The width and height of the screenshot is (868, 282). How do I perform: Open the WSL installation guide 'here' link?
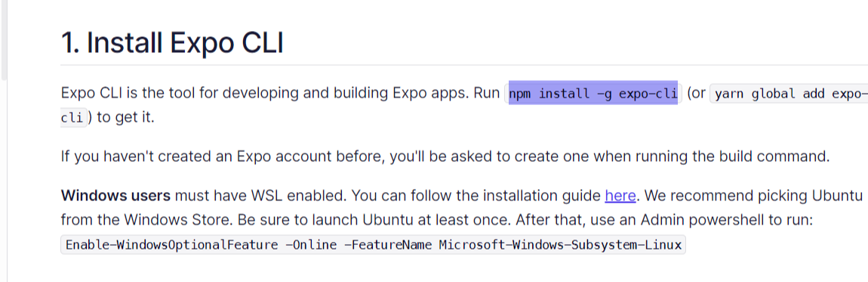click(x=620, y=196)
